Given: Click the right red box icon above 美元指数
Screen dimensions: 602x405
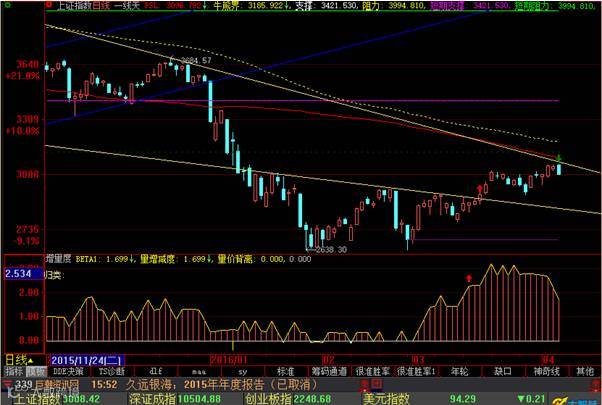Looking at the screenshot, I should pyautogui.click(x=377, y=384).
